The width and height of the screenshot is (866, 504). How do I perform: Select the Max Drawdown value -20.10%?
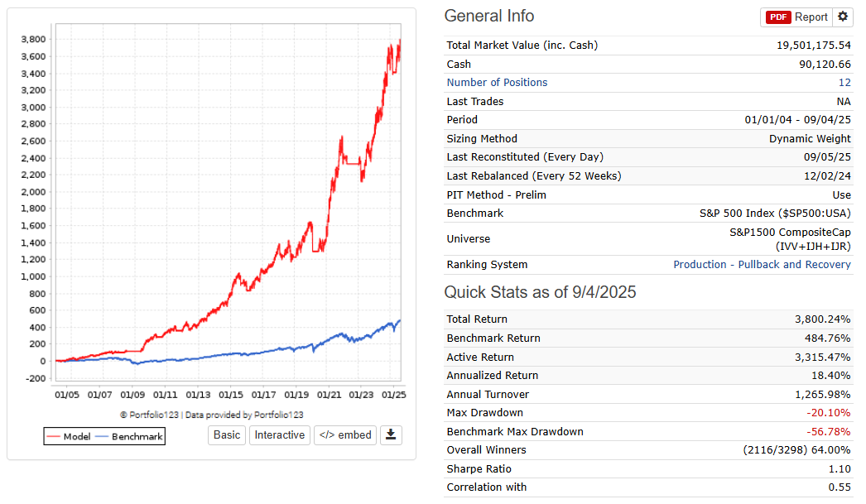click(830, 413)
